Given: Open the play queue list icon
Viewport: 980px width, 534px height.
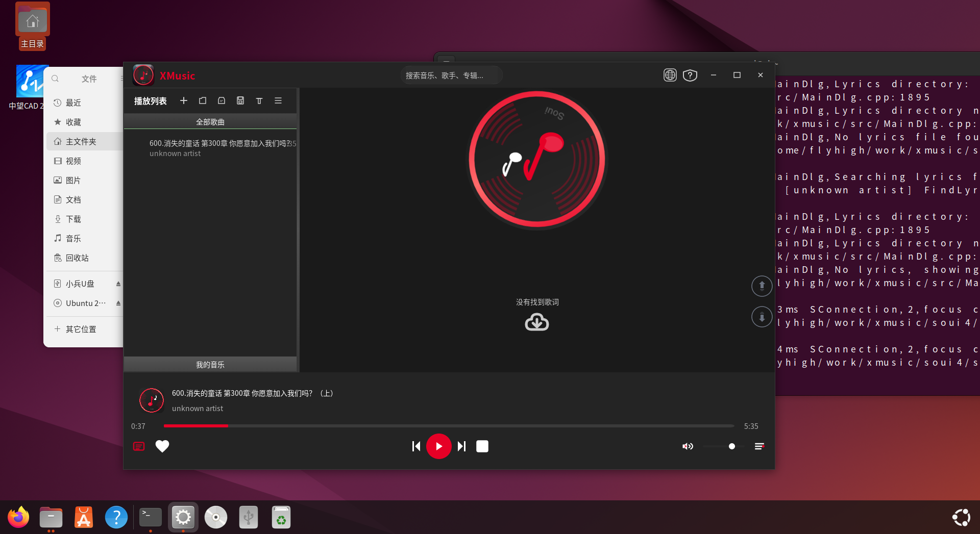Looking at the screenshot, I should click(759, 446).
